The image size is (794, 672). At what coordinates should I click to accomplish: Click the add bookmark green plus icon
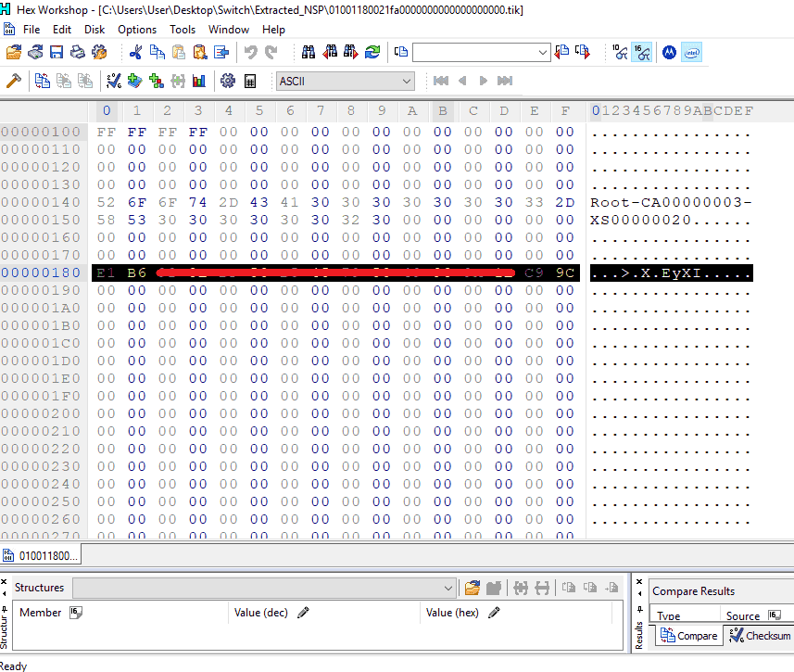134,81
